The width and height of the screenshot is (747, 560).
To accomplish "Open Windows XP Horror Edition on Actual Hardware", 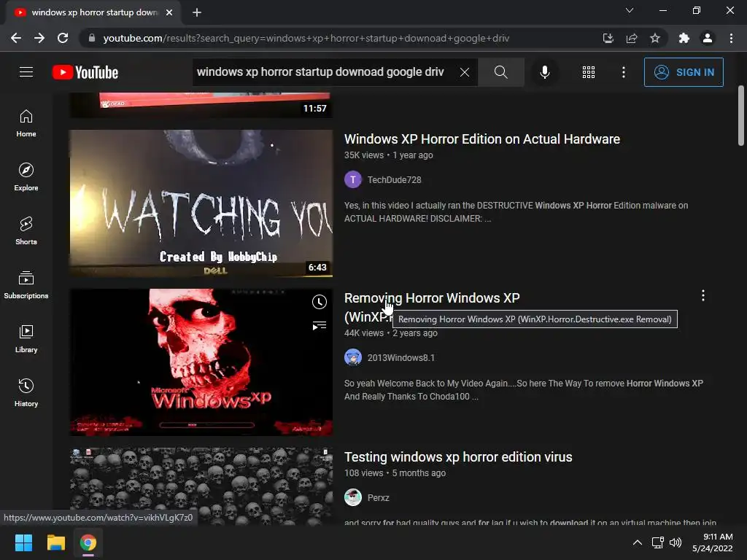I will tap(482, 139).
